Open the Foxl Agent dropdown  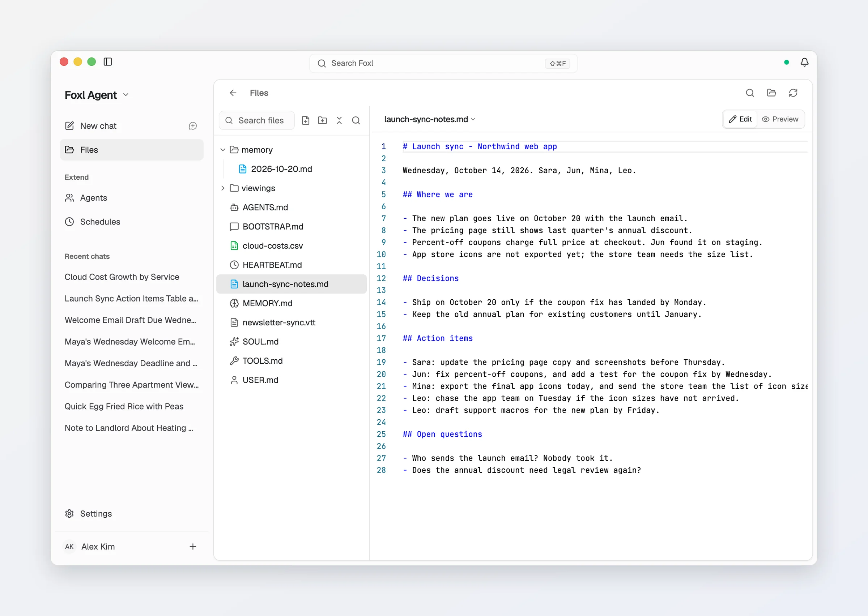coord(97,95)
